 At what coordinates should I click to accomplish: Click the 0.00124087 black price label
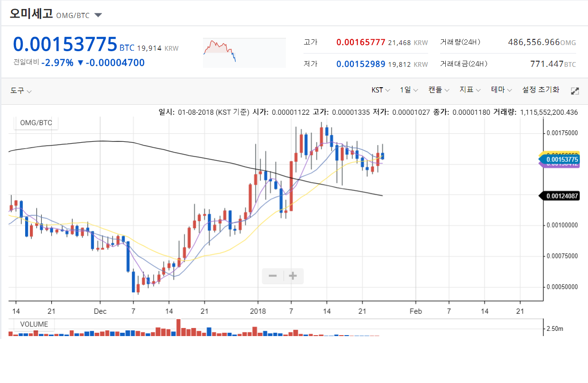pyautogui.click(x=560, y=195)
